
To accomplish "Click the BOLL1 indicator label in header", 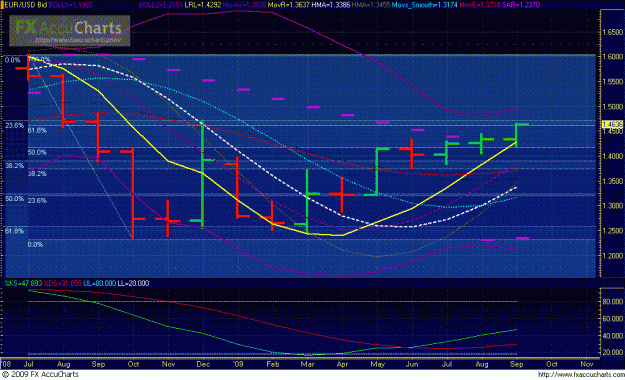I will click(71, 5).
